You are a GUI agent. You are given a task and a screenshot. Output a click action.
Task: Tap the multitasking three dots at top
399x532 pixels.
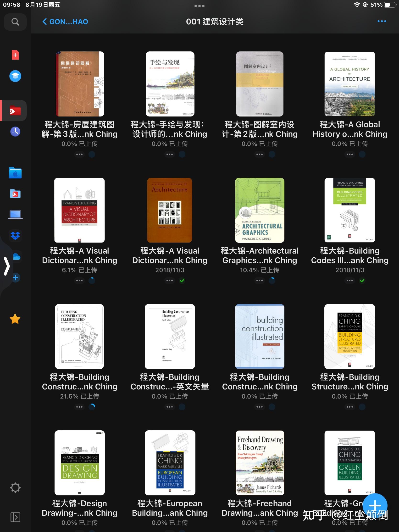199,6
